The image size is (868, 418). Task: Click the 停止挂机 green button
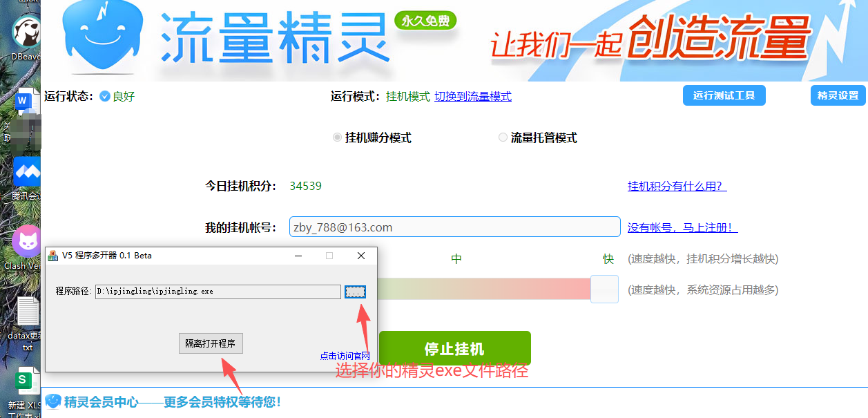point(454,349)
